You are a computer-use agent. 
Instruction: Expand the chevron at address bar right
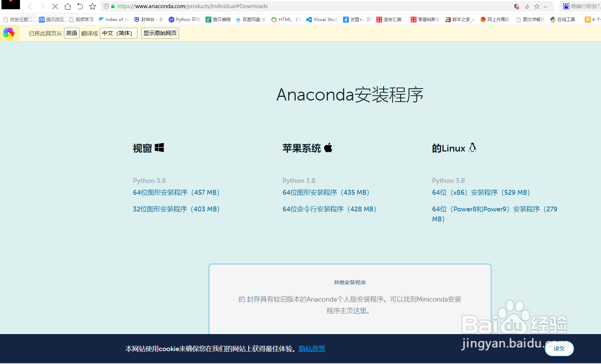(x=546, y=6)
